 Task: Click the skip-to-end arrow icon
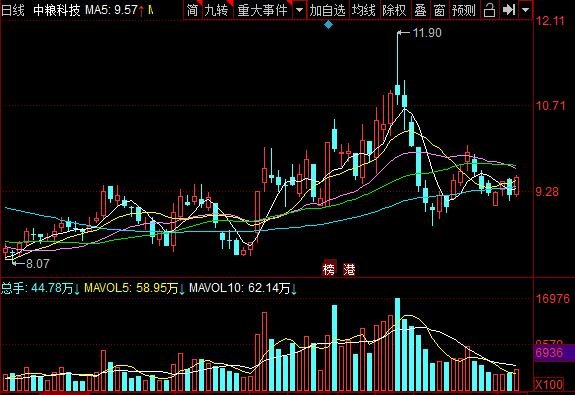[x=509, y=10]
